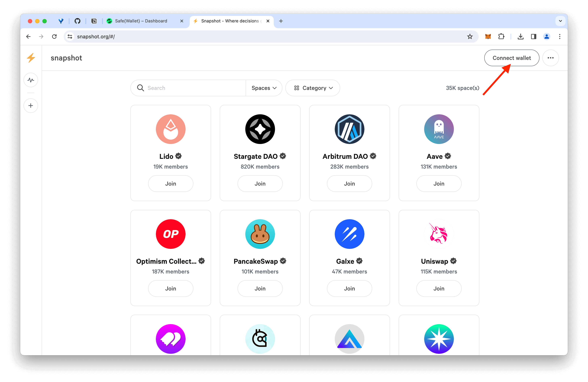Viewport: 588px width, 382px height.
Task: Click the '283K members' text
Action: 350,167
